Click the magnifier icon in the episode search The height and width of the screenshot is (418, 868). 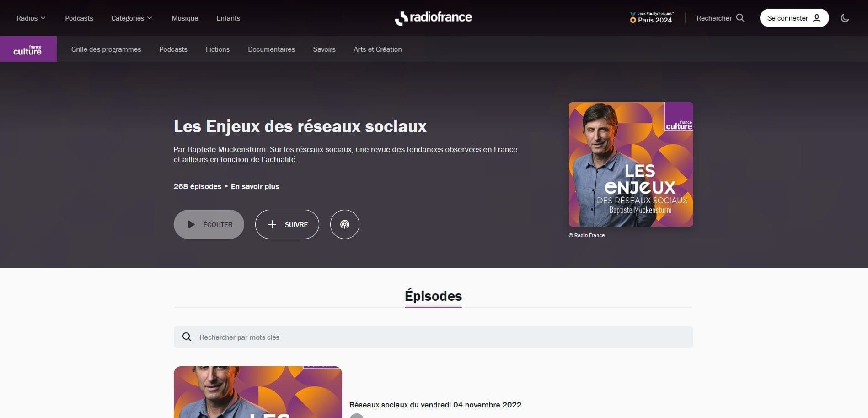pyautogui.click(x=187, y=337)
